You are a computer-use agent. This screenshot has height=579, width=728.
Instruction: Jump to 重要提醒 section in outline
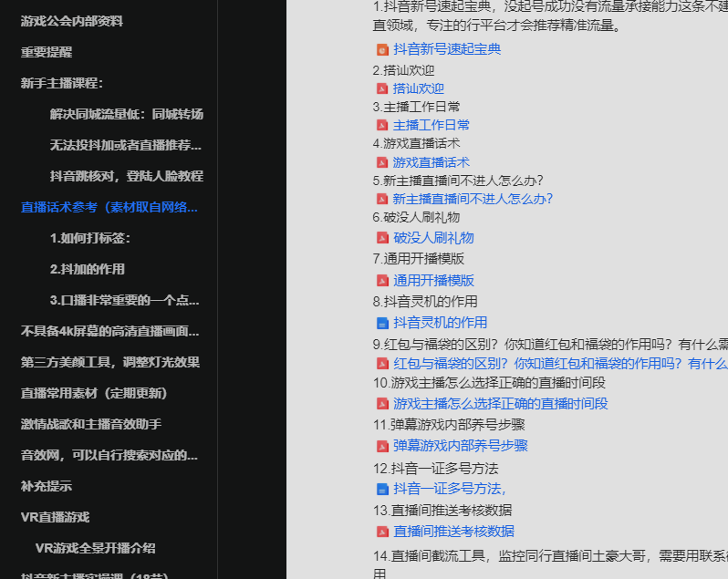(47, 52)
